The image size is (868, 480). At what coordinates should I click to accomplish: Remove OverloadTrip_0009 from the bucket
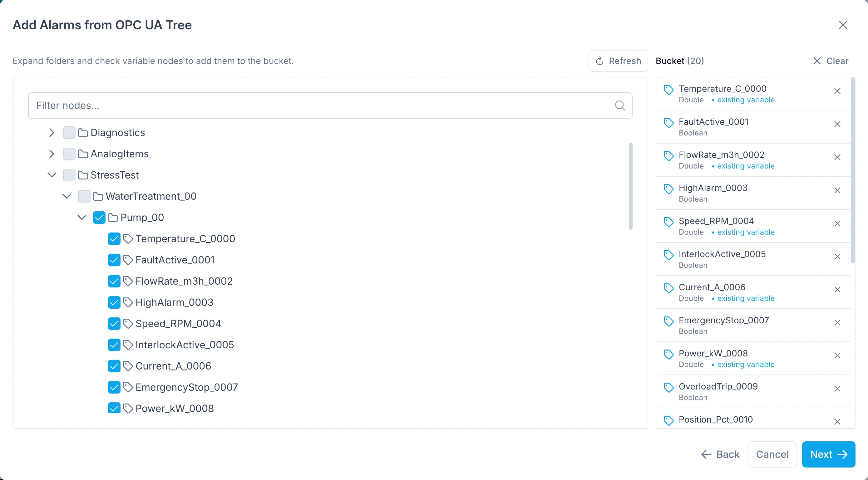pos(837,389)
